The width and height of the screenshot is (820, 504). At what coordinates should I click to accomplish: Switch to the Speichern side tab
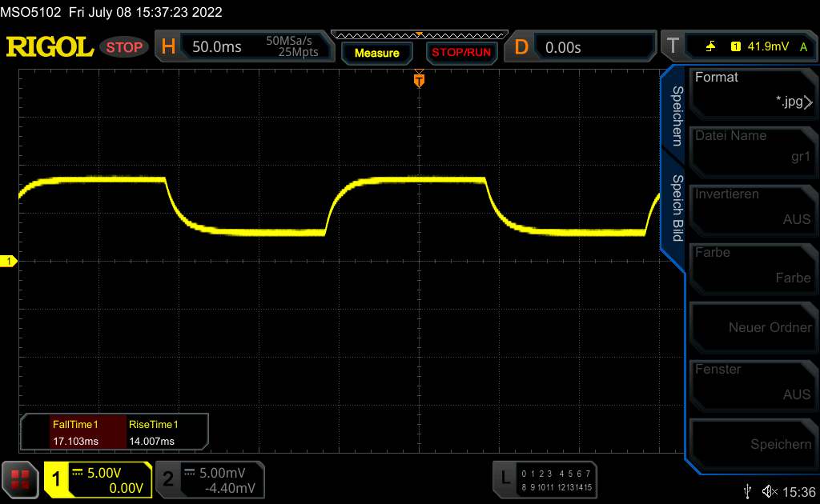tap(675, 116)
